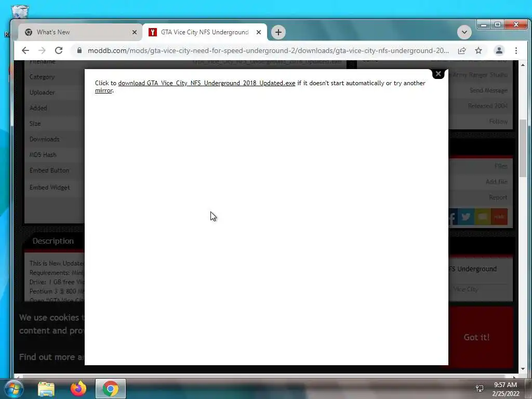Report this download

click(x=498, y=197)
